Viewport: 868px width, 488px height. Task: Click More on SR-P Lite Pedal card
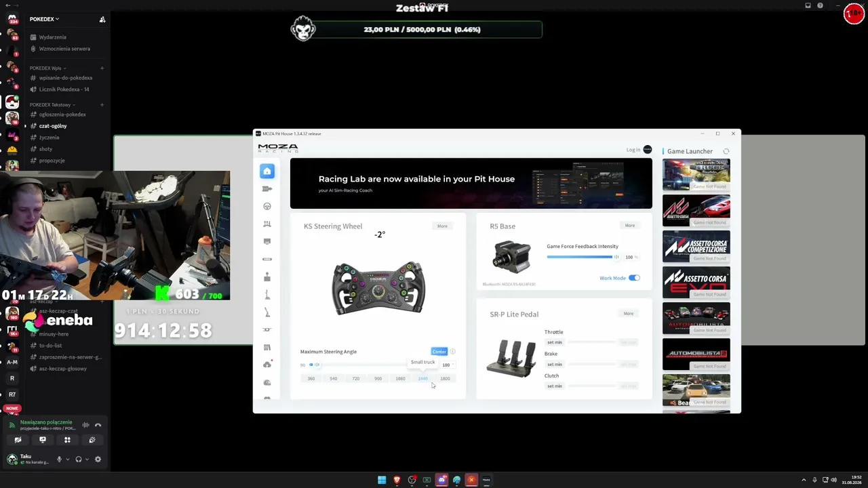tap(629, 313)
